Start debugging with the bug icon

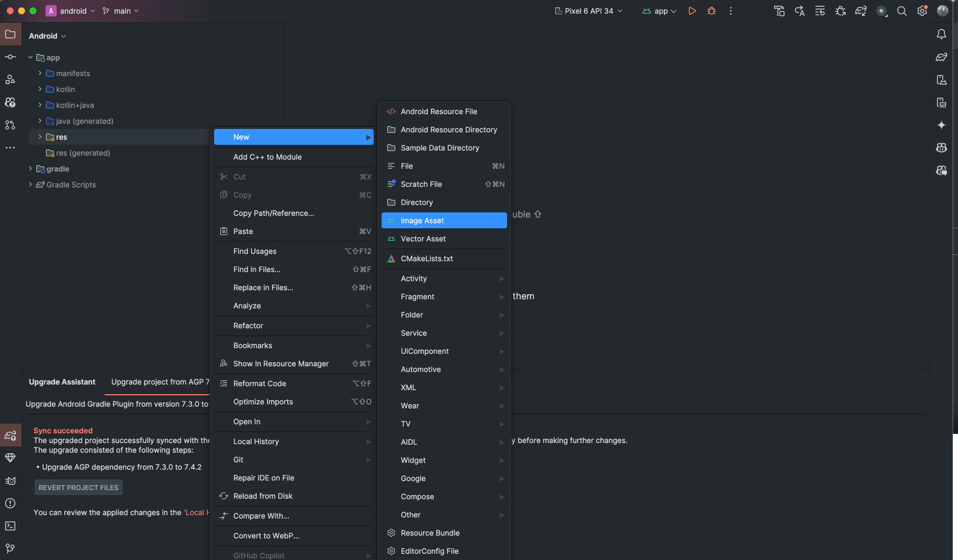tap(711, 11)
